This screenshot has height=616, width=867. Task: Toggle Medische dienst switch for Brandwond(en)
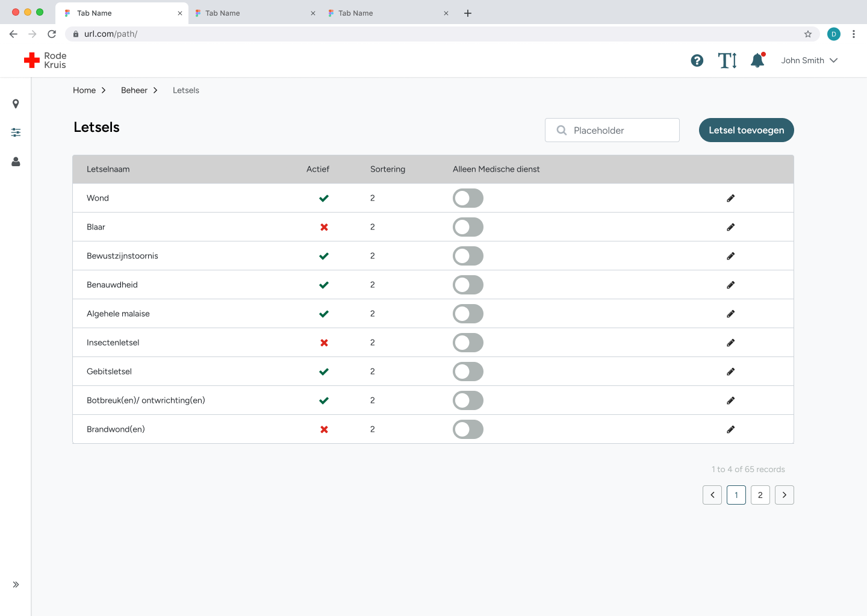tap(468, 429)
